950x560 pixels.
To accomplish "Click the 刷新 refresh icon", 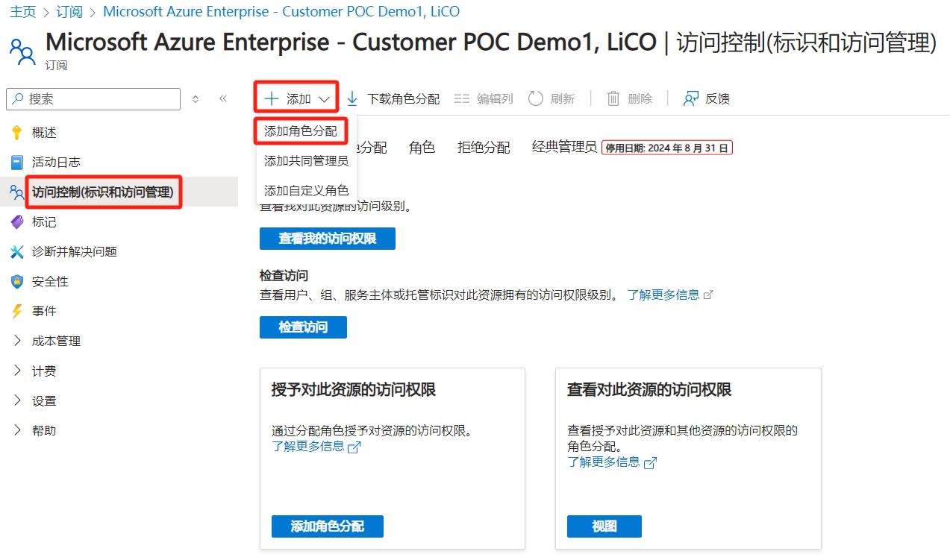I will pyautogui.click(x=535, y=98).
